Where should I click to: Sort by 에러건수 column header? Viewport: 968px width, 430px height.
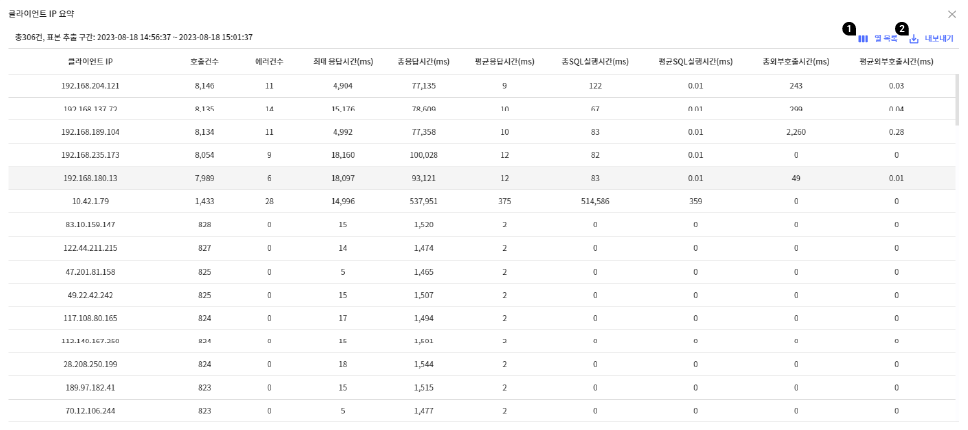pos(269,62)
